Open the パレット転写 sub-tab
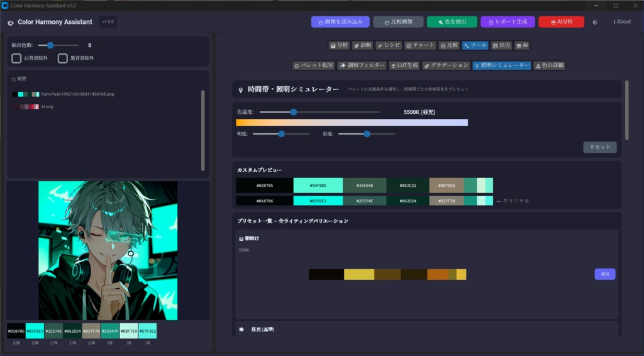644x356 pixels. click(313, 65)
